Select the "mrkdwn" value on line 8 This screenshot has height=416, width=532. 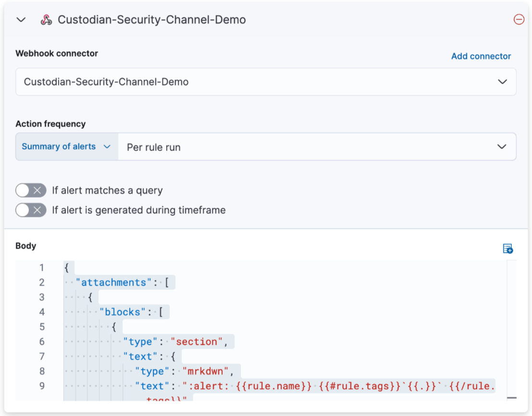tap(204, 371)
